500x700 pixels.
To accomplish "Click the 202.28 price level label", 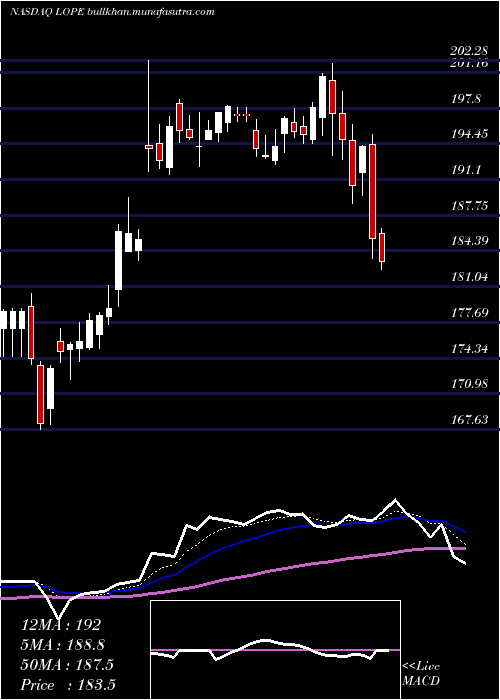I will tap(471, 52).
